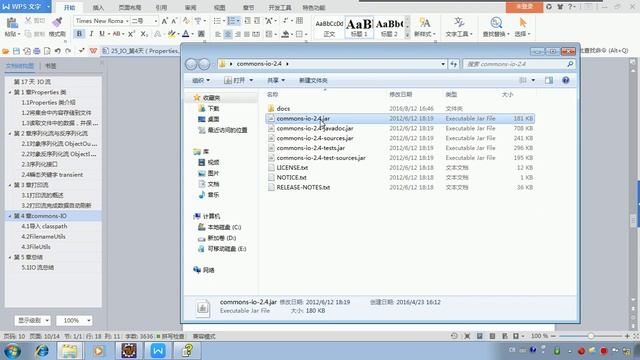Click the Paste icon in WPS ribbon
Screen dimensions: 640x360
coord(12,23)
